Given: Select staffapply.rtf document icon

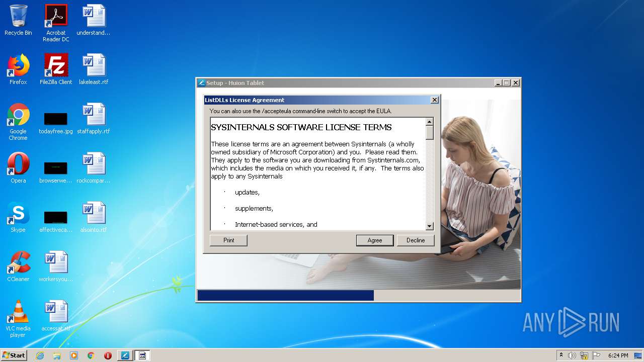Looking at the screenshot, I should click(x=94, y=119).
